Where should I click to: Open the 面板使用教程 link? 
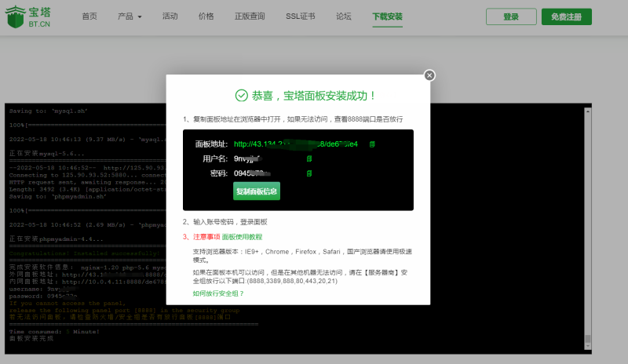242,237
